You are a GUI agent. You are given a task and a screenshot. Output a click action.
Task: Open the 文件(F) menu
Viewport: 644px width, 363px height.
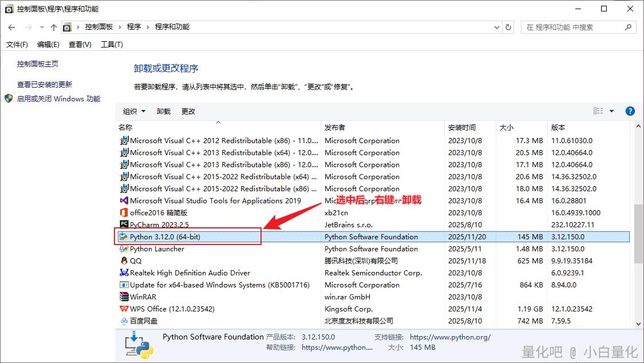[17, 44]
